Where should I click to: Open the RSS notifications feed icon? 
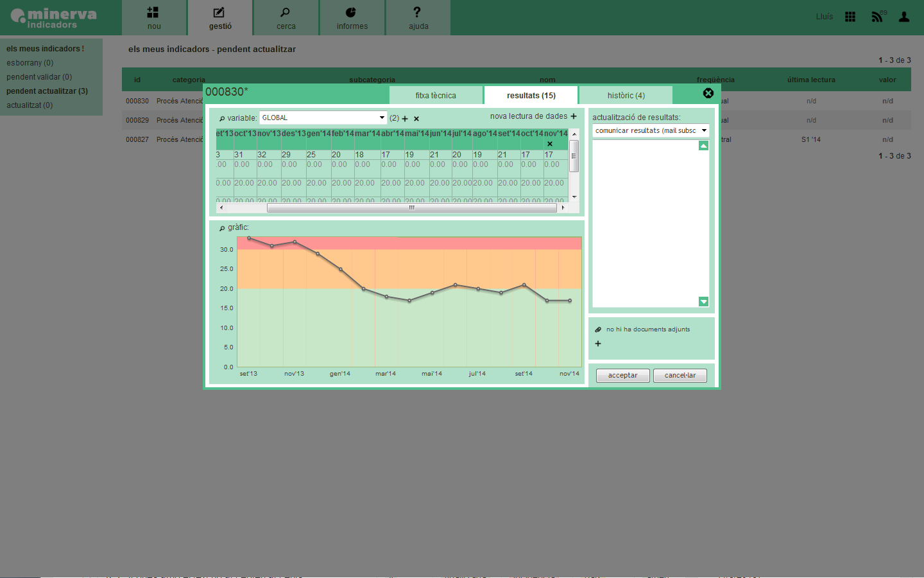tap(877, 17)
